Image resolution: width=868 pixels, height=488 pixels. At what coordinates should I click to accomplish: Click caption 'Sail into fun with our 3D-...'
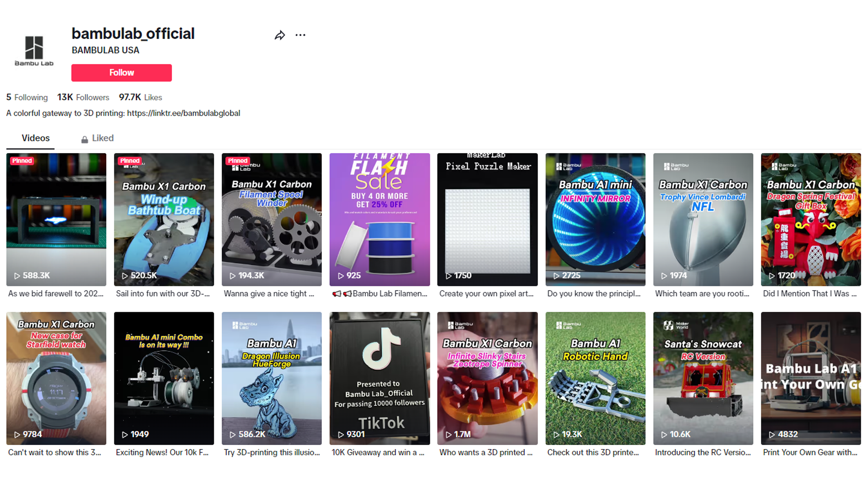(x=163, y=294)
